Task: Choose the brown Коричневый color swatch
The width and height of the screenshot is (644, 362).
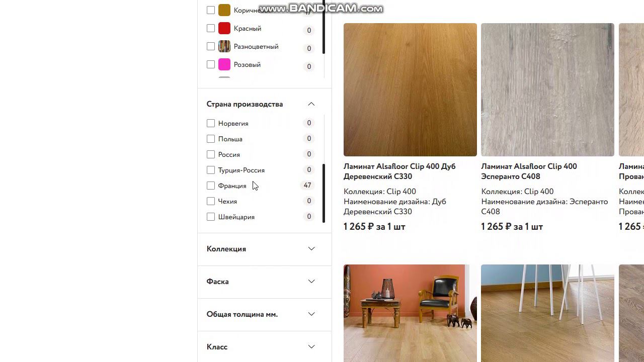Action: [224, 10]
